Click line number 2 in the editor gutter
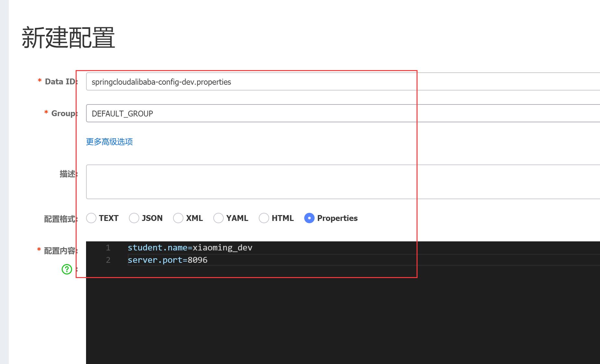 108,260
